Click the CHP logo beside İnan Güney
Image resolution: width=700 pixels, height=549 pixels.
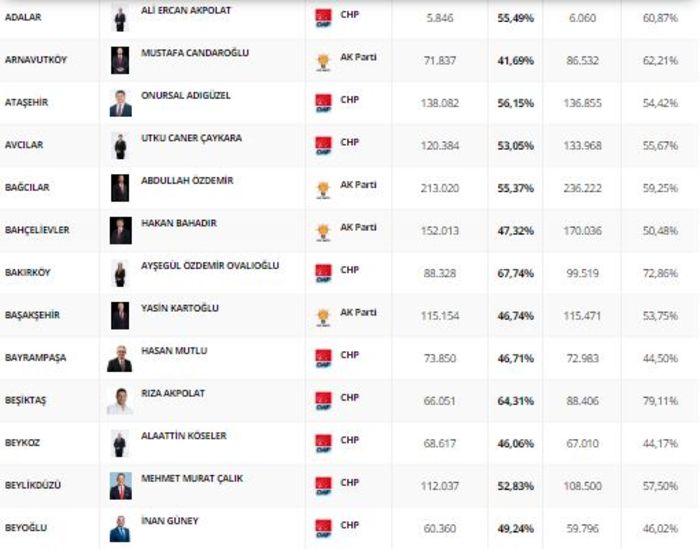coord(323,527)
